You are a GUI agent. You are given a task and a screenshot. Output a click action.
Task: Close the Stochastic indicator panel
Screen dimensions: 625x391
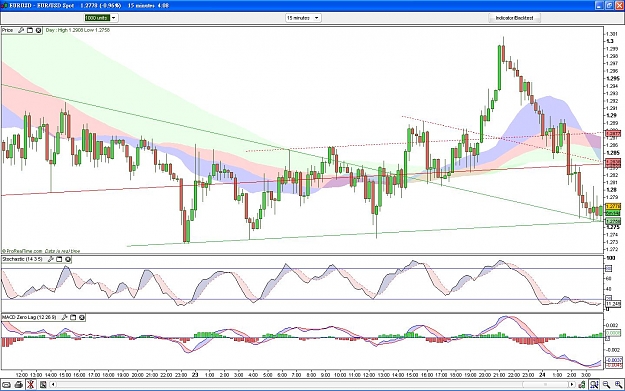(68, 259)
